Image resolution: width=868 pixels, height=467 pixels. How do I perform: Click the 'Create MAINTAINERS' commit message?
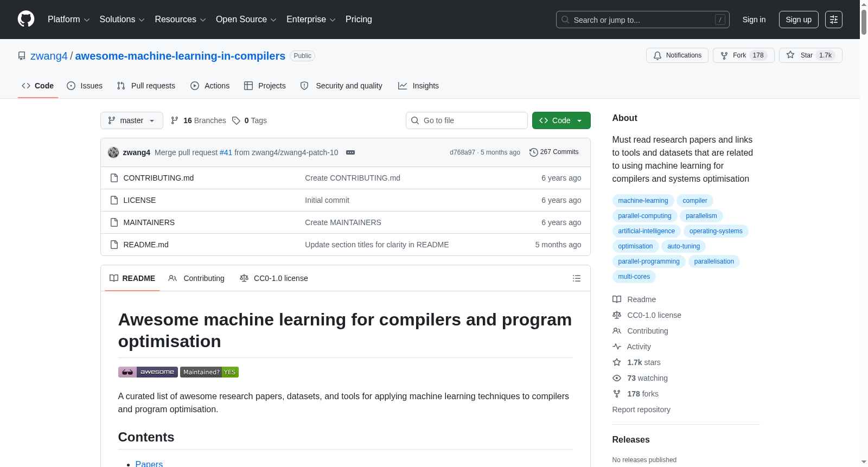(x=343, y=222)
